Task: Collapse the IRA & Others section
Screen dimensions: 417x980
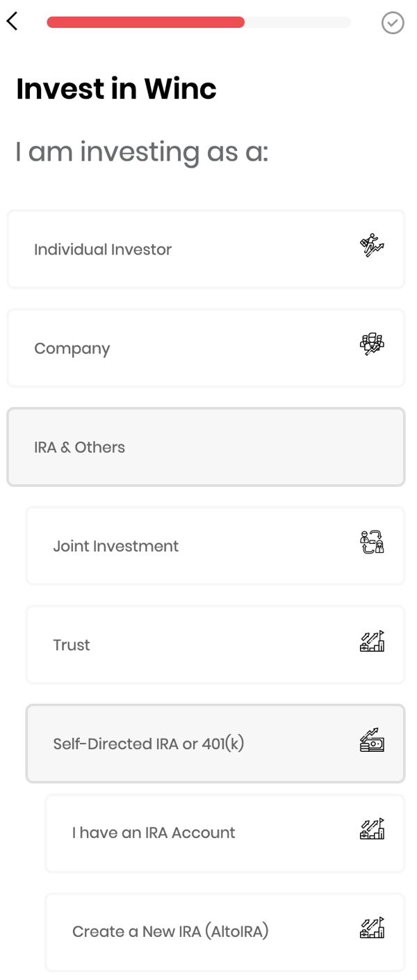Action: point(206,447)
